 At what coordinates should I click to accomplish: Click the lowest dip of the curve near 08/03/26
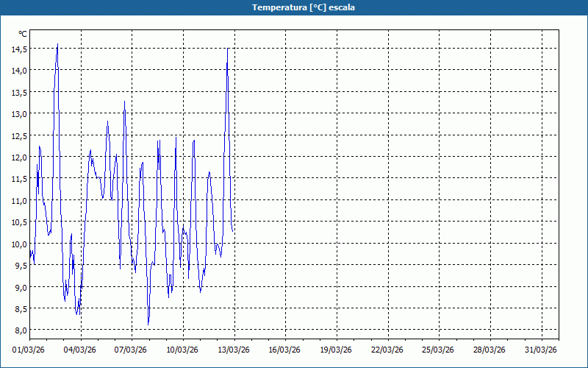pyautogui.click(x=148, y=324)
